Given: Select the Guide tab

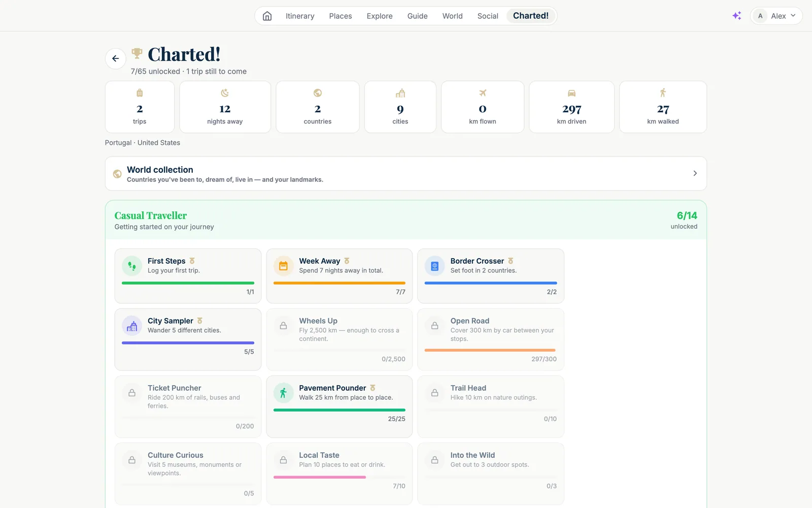Looking at the screenshot, I should point(418,16).
